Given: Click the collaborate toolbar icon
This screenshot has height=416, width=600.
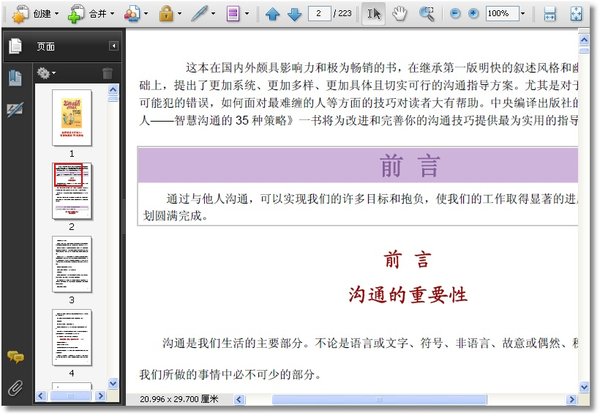Looking at the screenshot, I should point(132,14).
